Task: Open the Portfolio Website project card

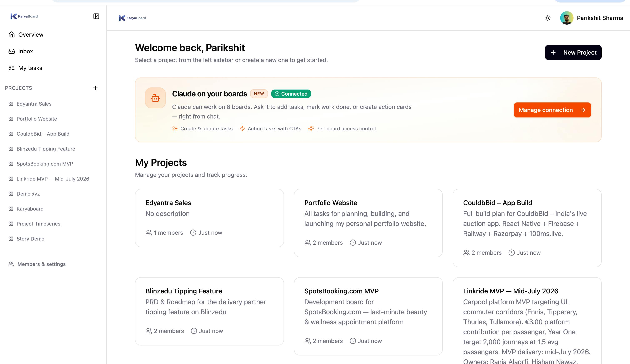Action: [368, 223]
